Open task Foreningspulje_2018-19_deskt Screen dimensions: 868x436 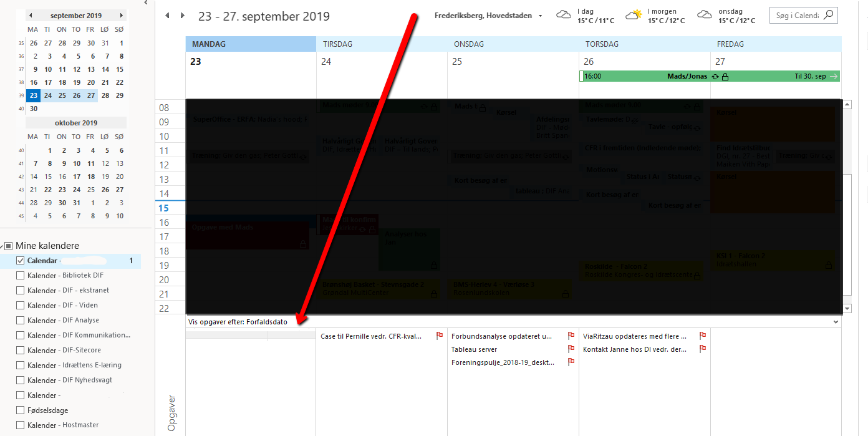pos(503,362)
